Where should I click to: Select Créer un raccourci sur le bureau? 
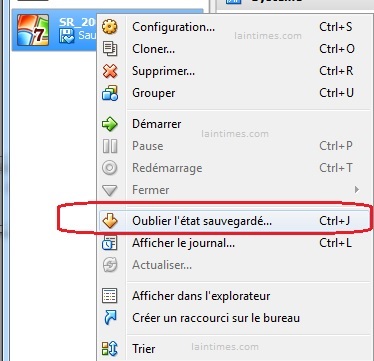click(234, 318)
